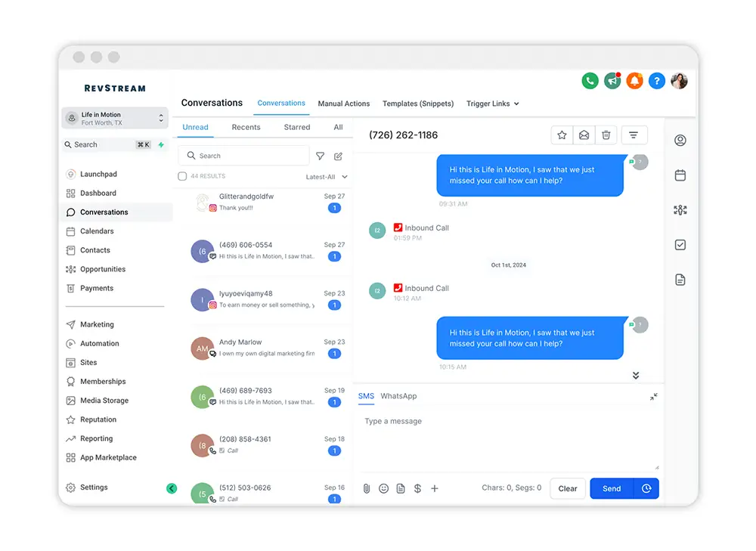Switch to the Recents tab

(x=246, y=127)
